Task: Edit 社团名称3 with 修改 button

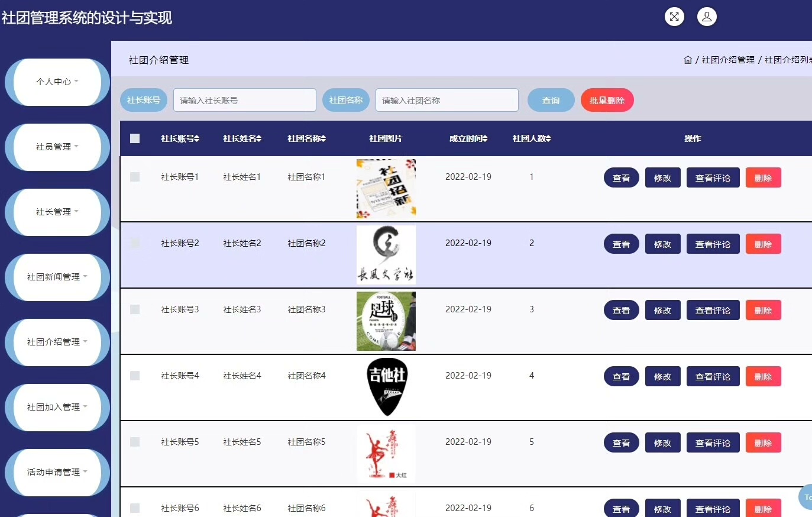Action: [x=663, y=311]
